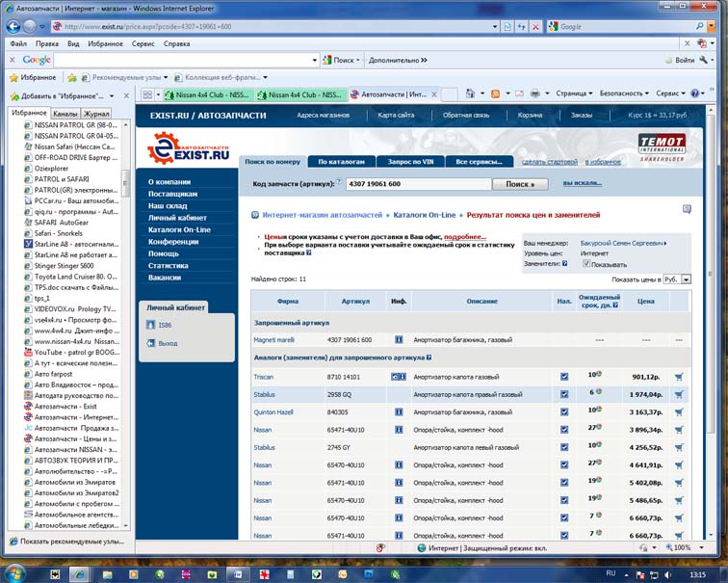728x583 pixels.
Task: Toggle availability checkbox in Stabilus 2958 GQ row
Action: (x=564, y=394)
